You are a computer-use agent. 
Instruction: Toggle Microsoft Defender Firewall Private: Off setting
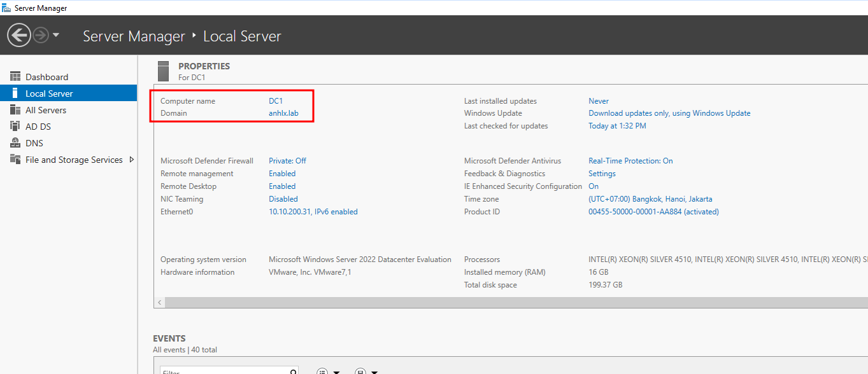coord(287,161)
